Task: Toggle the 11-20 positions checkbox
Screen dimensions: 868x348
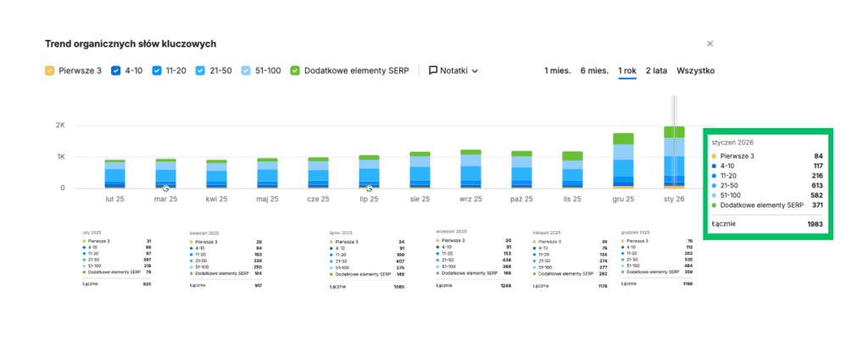Action: [157, 71]
